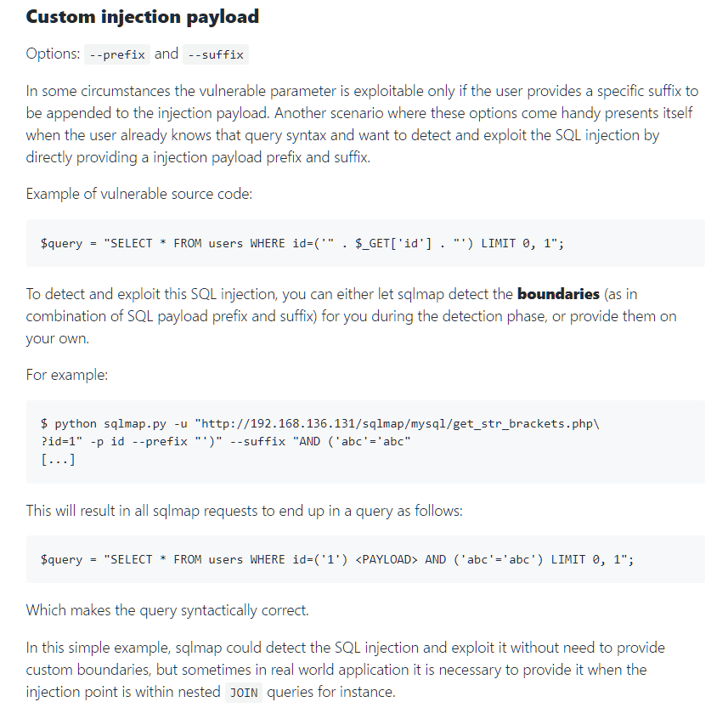Image resolution: width=728 pixels, height=719 pixels.
Task: Click the --prefix inline code option
Action: click(119, 54)
